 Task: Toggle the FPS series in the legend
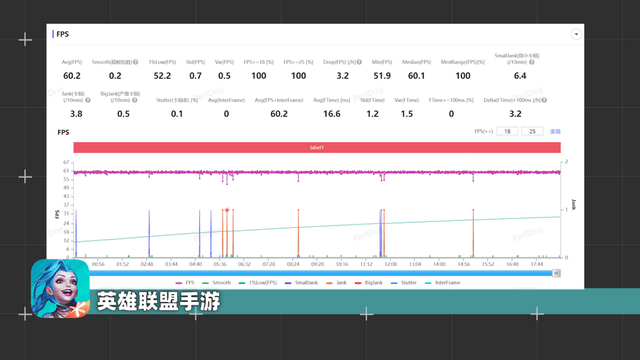click(185, 282)
